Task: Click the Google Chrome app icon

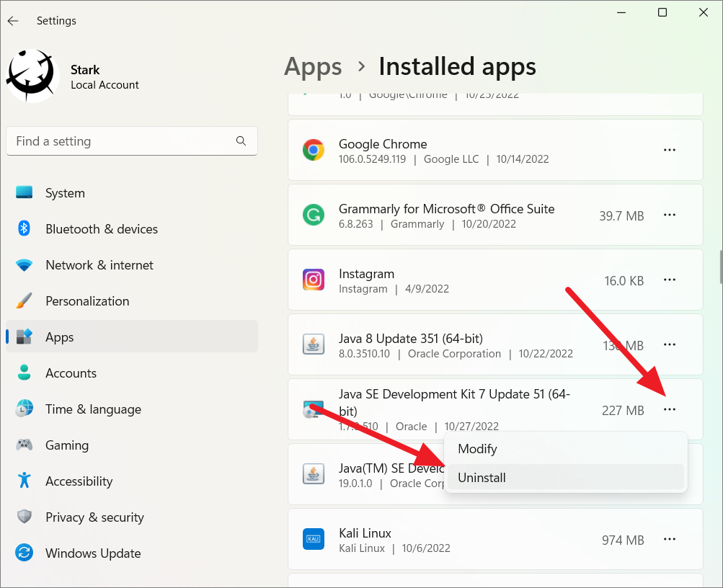Action: [314, 150]
